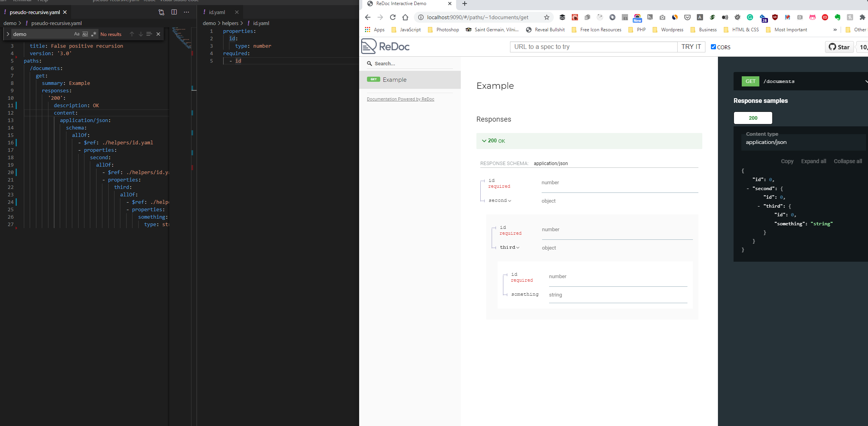868x426 pixels.
Task: Select the 200 response sample tab
Action: point(753,118)
